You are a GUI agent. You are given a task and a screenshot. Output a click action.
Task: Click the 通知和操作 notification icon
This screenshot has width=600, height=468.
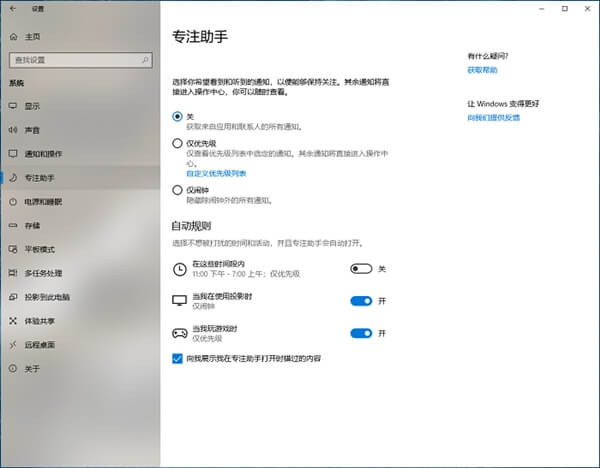pyautogui.click(x=12, y=154)
